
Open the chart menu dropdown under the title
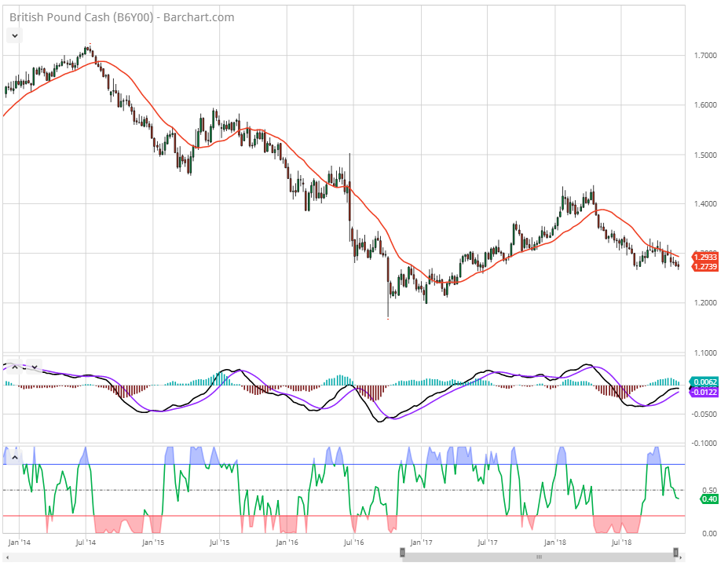coord(14,36)
